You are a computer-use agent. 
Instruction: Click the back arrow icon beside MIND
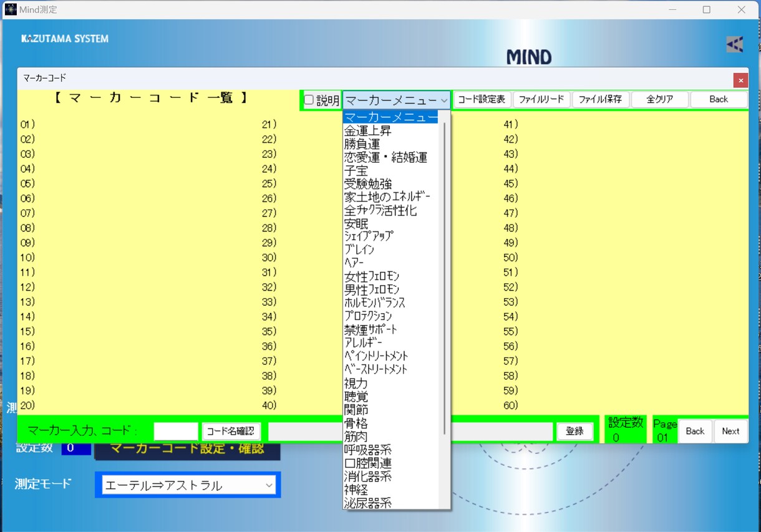[x=734, y=44]
